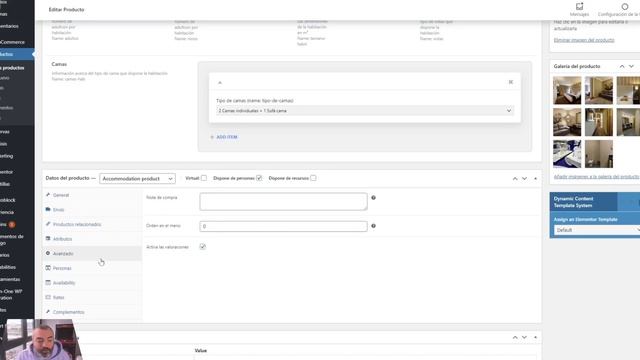Remove the Camas bed item with X

[x=511, y=82]
